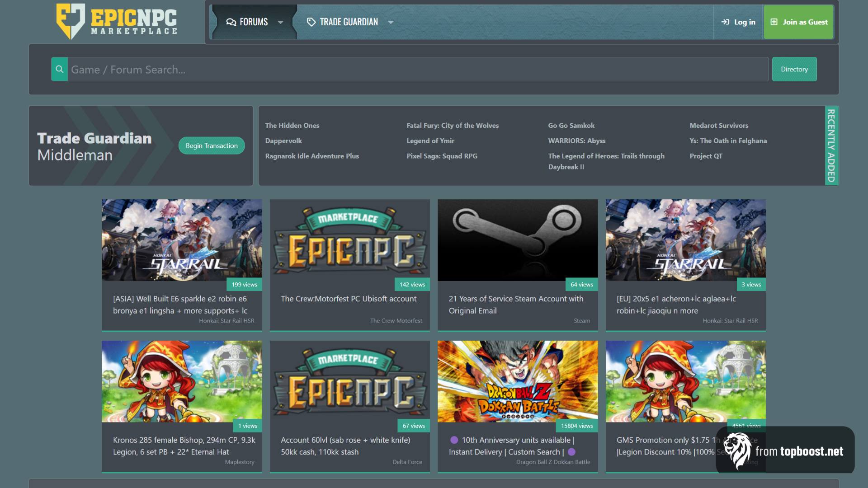Expand the Trade Guardian dropdown arrow
This screenshot has width=868, height=488.
pos(391,22)
